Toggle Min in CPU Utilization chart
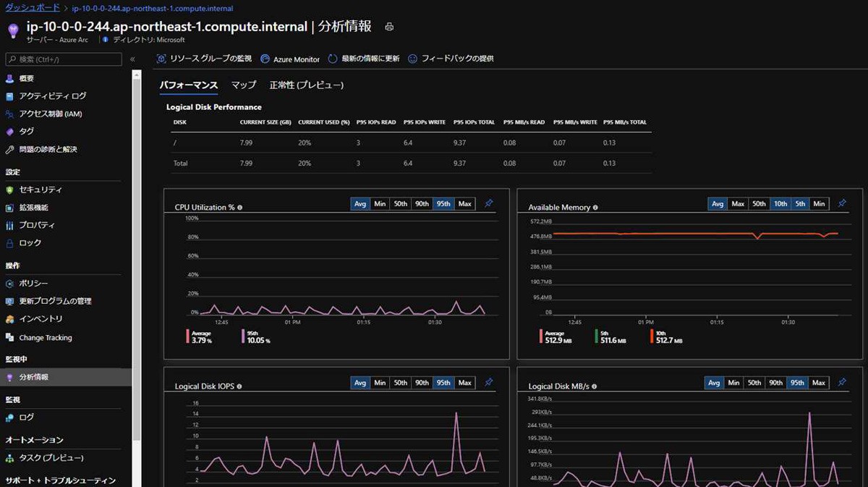 380,204
